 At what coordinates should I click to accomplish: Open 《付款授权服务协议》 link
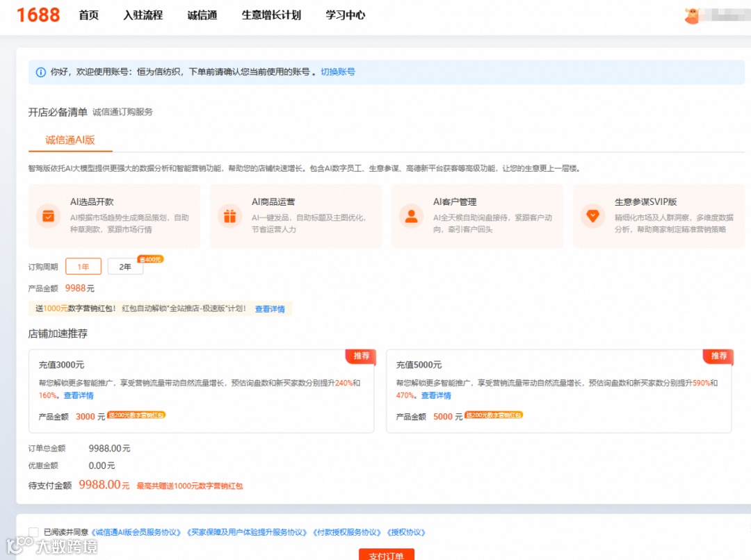[x=347, y=532]
